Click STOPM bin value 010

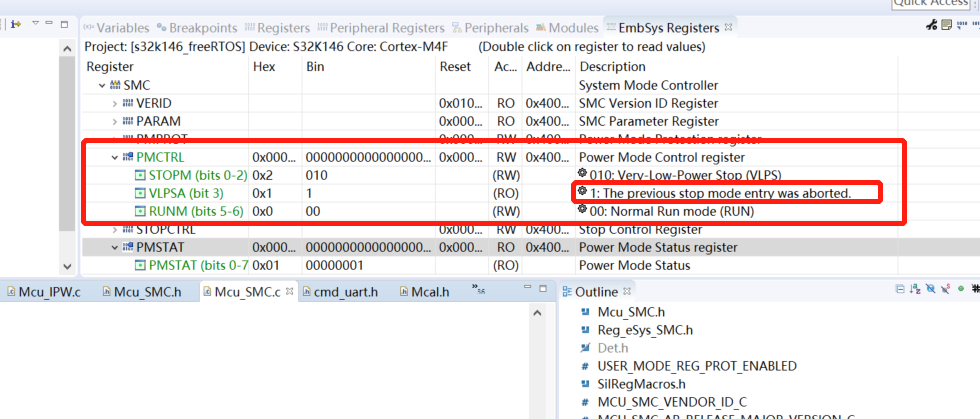(x=316, y=175)
